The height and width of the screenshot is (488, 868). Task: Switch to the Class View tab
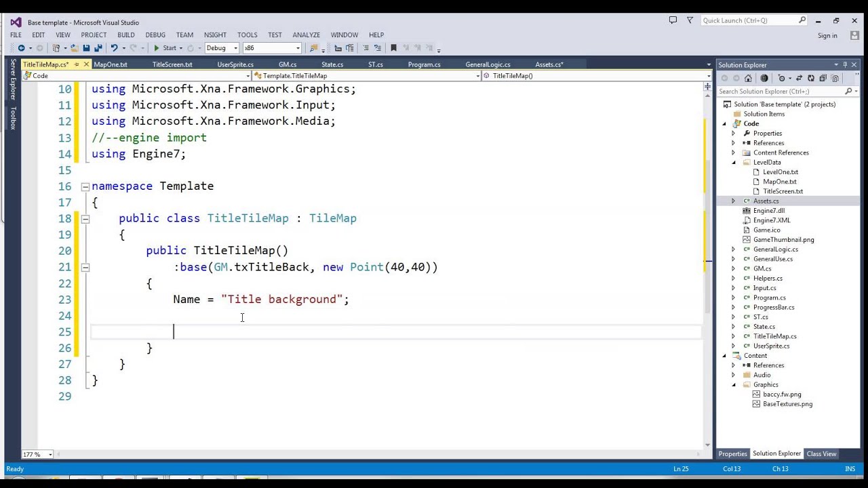[821, 453]
